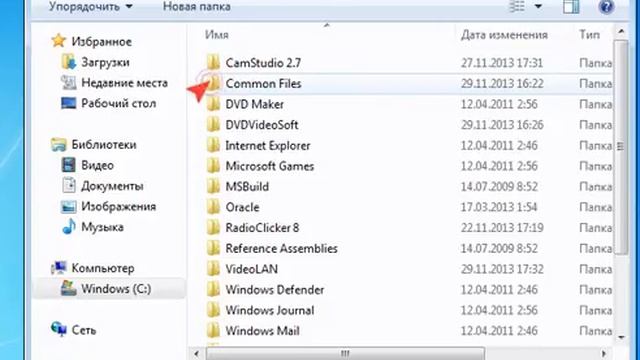The image size is (640, 360).
Task: Select Библиотеки in the navigation pane
Action: 104,144
